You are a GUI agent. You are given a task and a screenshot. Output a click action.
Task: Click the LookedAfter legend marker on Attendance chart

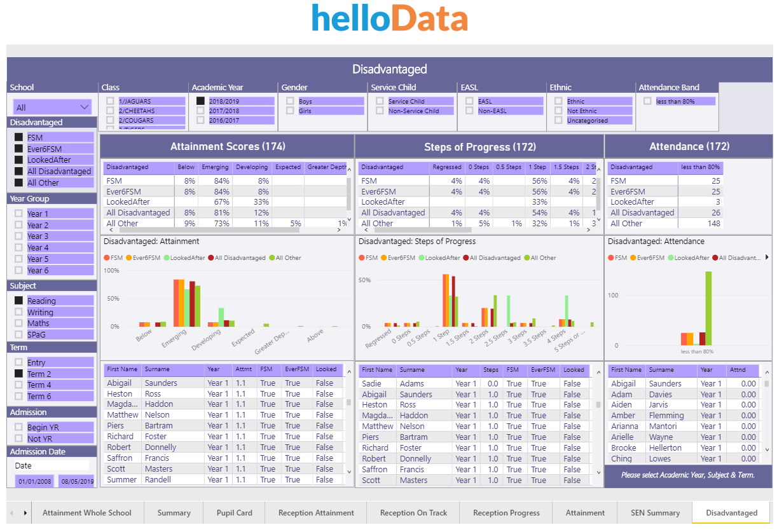(671, 257)
